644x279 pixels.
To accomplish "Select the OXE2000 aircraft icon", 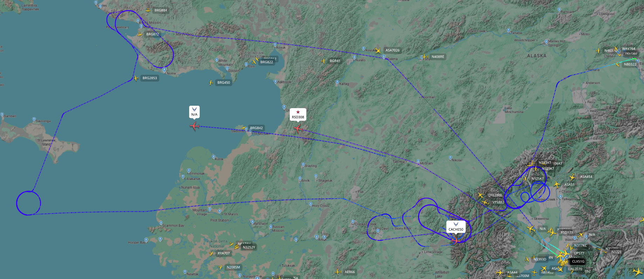I will click(480, 195).
